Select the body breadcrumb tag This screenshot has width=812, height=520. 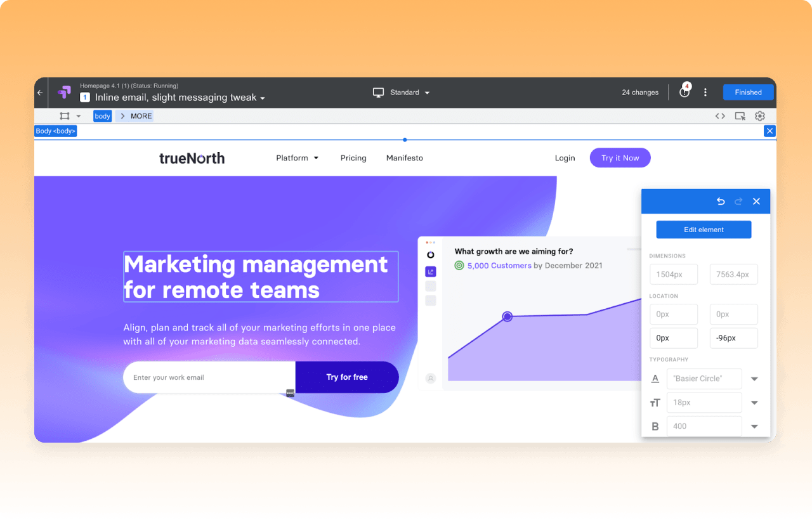point(102,116)
